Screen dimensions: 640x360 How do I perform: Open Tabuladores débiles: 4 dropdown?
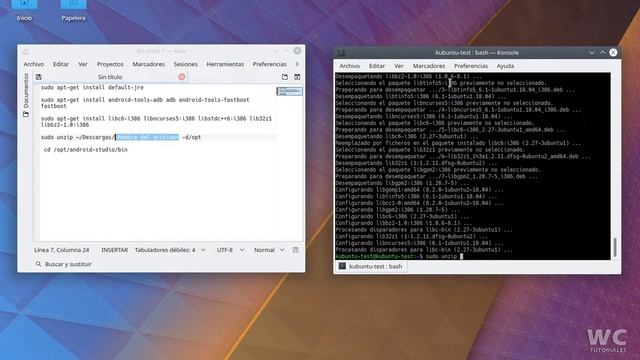[x=170, y=250]
